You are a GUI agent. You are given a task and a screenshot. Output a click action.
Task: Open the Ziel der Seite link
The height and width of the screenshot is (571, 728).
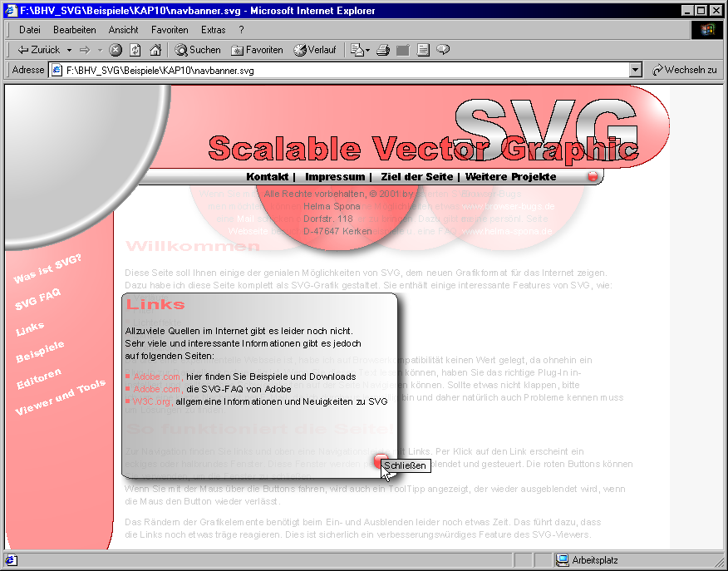[x=417, y=177]
